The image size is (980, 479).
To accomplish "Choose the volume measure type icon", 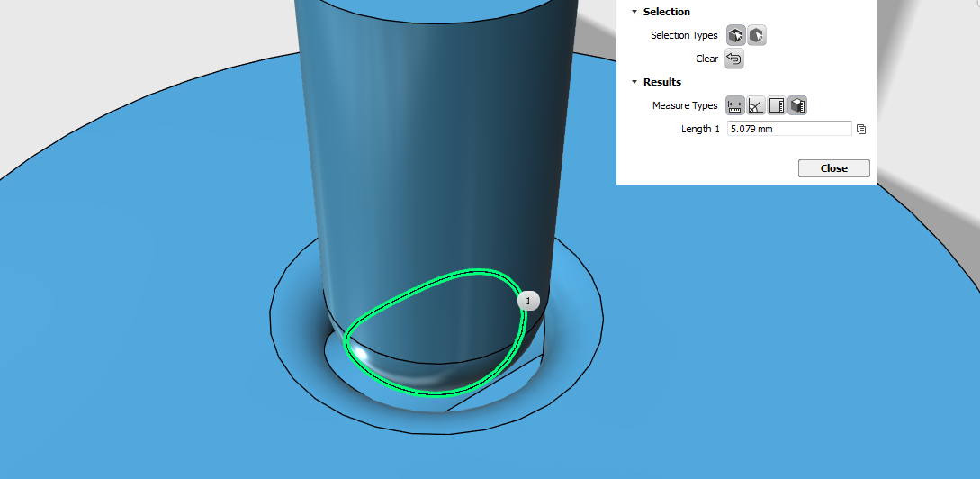I will pyautogui.click(x=797, y=105).
